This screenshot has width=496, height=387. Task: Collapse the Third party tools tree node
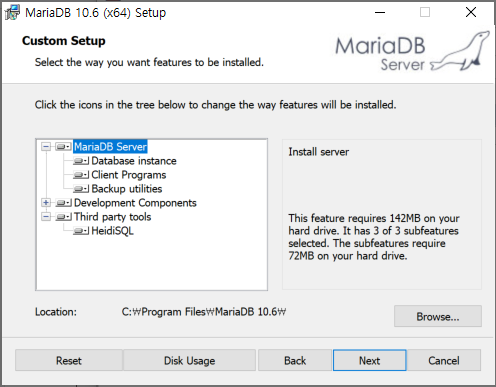tap(46, 217)
